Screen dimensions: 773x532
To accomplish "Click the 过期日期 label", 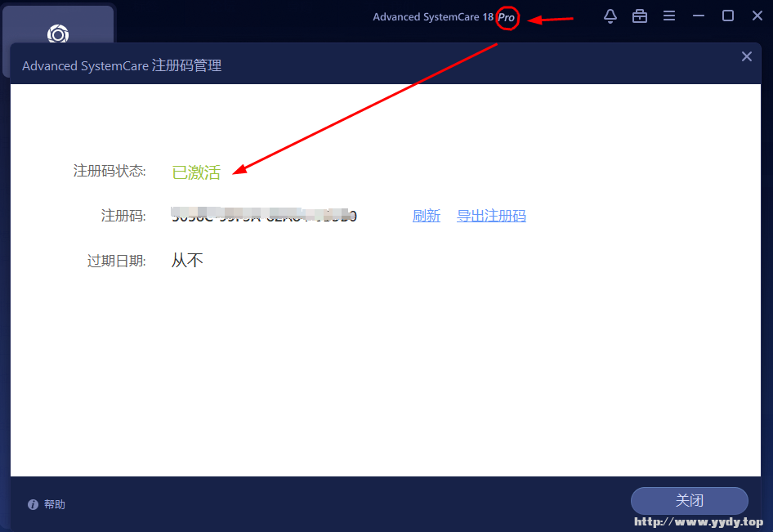I will point(116,261).
